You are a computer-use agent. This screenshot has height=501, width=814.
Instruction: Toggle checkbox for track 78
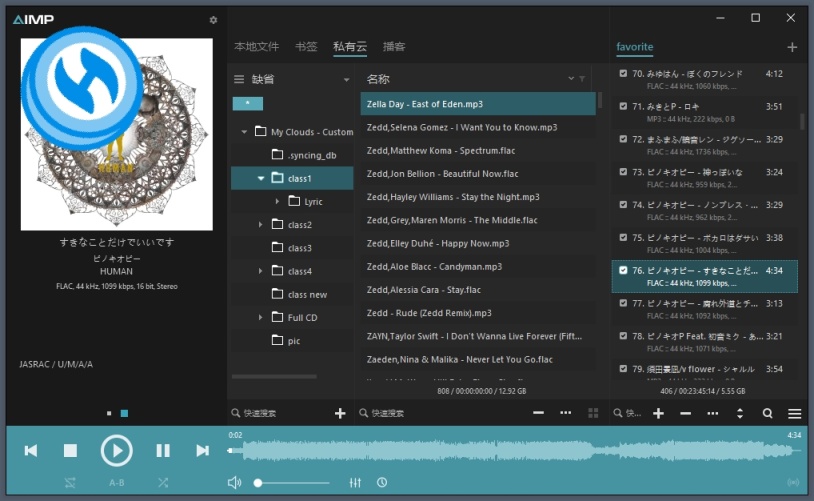point(623,335)
